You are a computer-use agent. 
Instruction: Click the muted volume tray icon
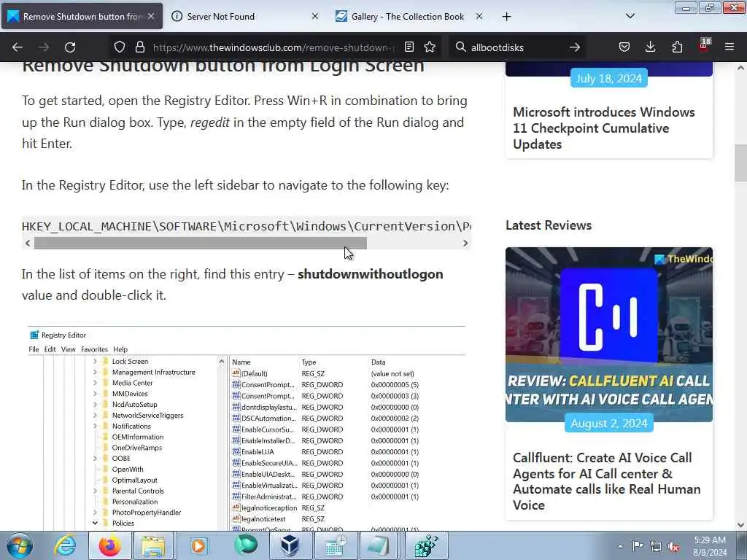pyautogui.click(x=673, y=546)
